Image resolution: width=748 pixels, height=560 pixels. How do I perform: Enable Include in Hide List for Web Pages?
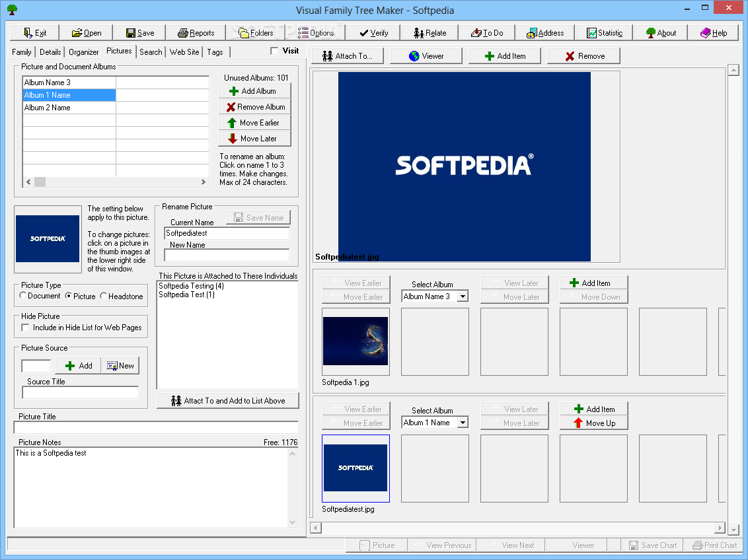tap(25, 328)
